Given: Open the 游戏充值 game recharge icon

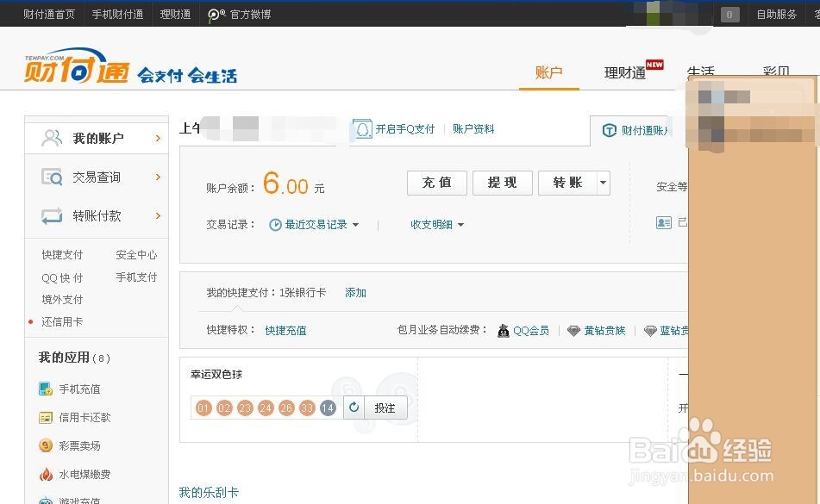Looking at the screenshot, I should 47,500.
